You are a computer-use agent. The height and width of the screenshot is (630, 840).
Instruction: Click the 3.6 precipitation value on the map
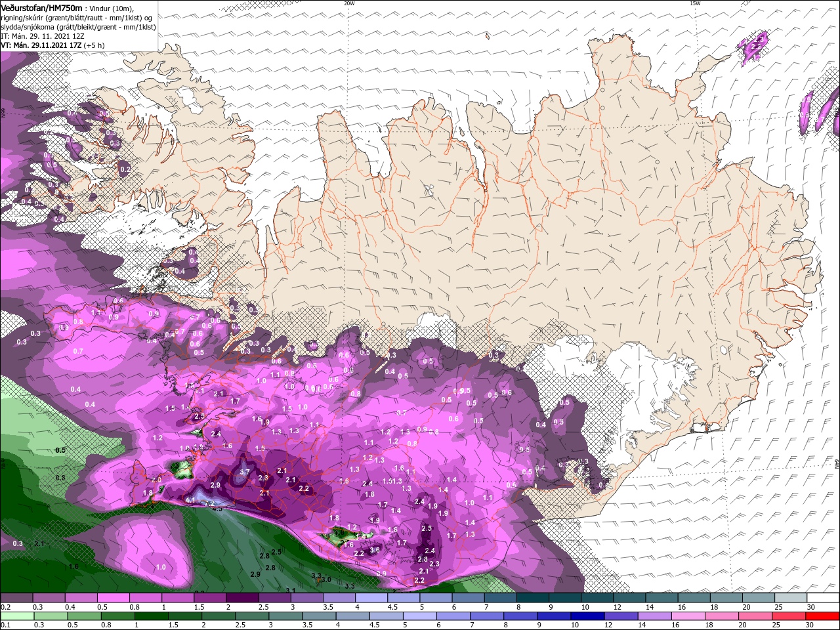point(375,550)
